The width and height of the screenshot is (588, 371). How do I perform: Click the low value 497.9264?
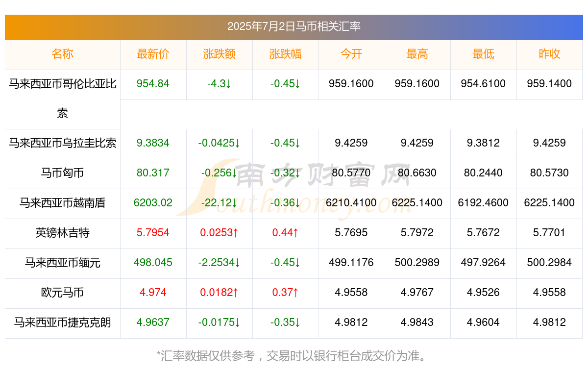click(483, 263)
